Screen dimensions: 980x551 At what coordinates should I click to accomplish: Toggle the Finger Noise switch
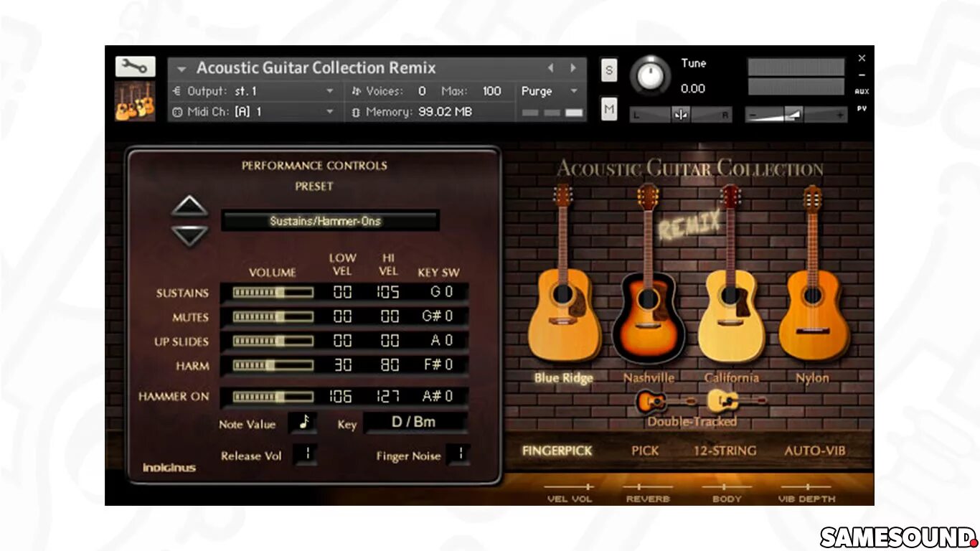pyautogui.click(x=458, y=454)
